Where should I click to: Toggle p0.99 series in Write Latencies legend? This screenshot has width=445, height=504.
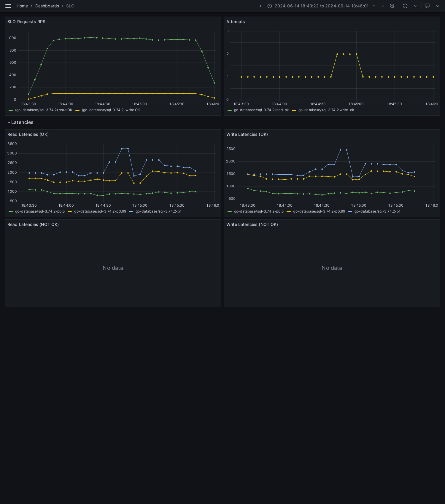319,211
